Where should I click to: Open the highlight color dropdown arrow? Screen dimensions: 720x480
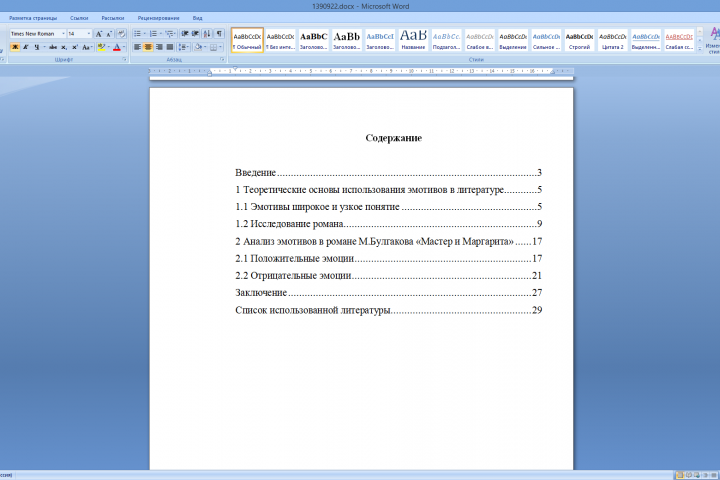(108, 47)
